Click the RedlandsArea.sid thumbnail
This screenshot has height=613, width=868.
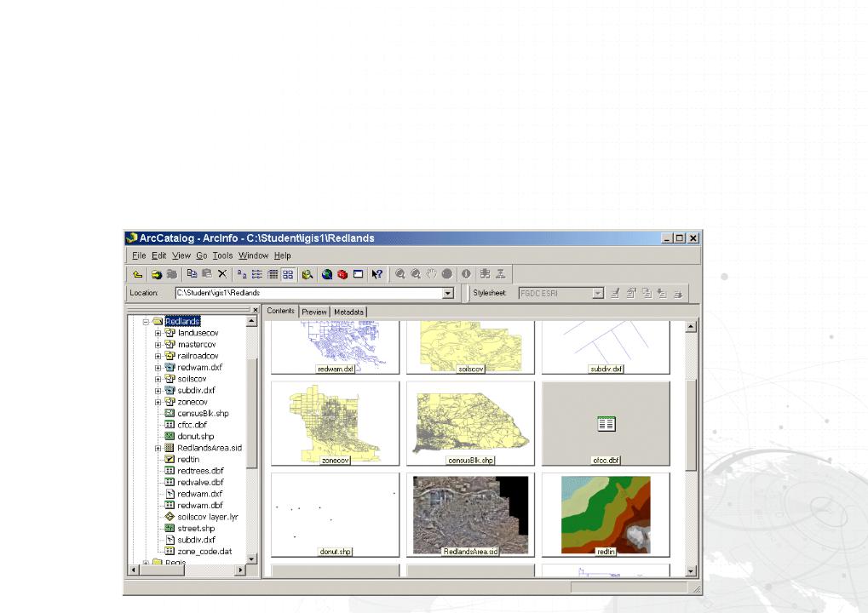pos(470,514)
